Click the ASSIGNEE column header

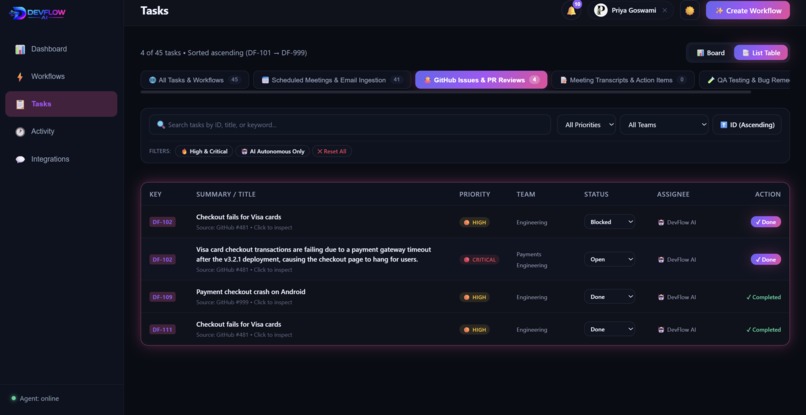click(x=673, y=194)
